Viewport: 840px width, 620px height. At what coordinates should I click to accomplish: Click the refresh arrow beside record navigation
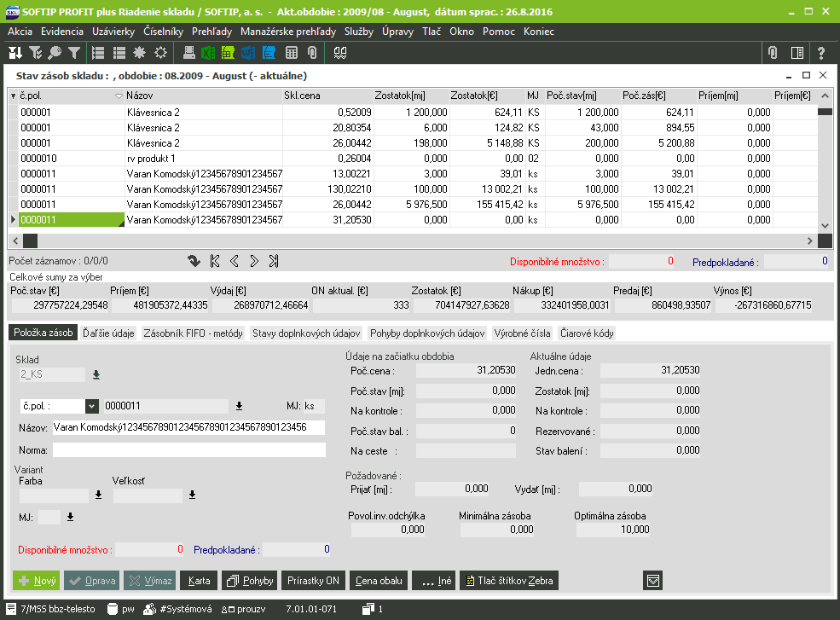tap(194, 261)
